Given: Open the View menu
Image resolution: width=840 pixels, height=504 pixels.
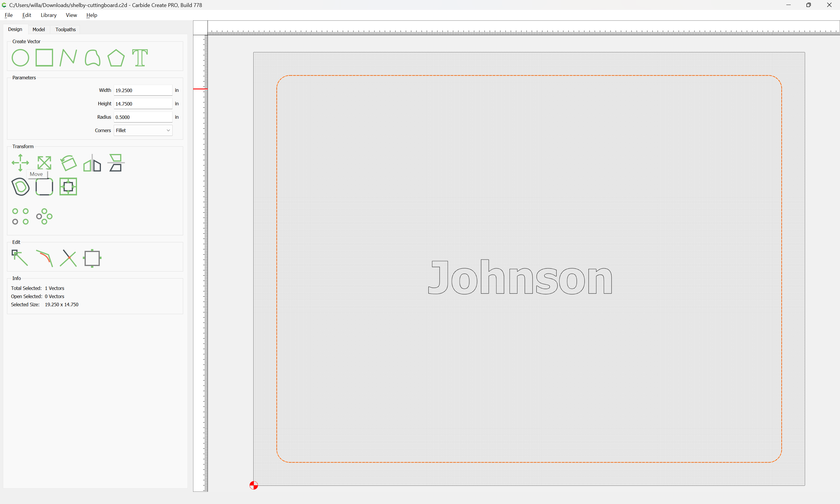Looking at the screenshot, I should [71, 15].
